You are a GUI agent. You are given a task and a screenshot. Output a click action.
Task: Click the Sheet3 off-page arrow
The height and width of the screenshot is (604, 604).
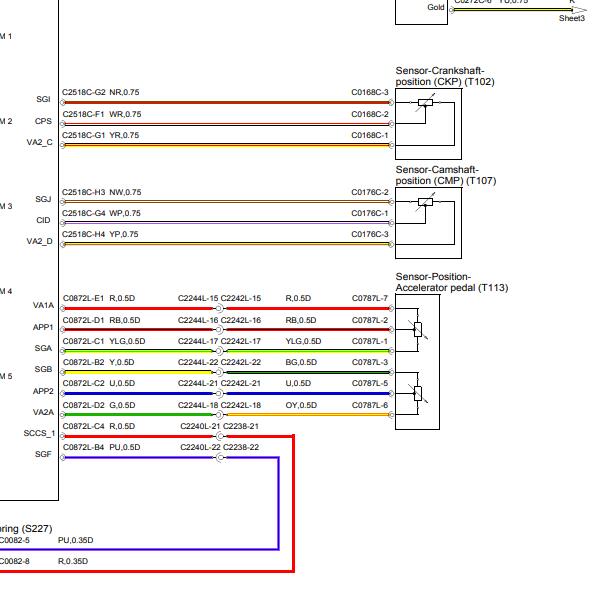(x=579, y=10)
